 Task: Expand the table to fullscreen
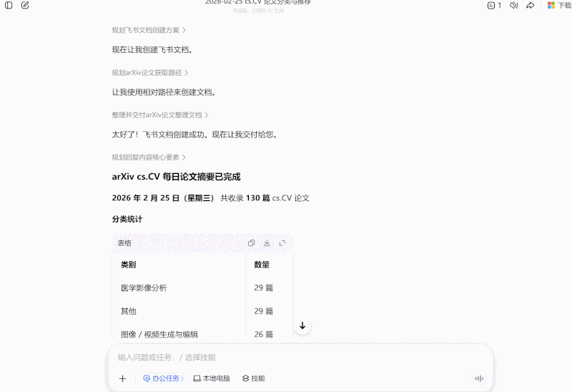click(282, 243)
